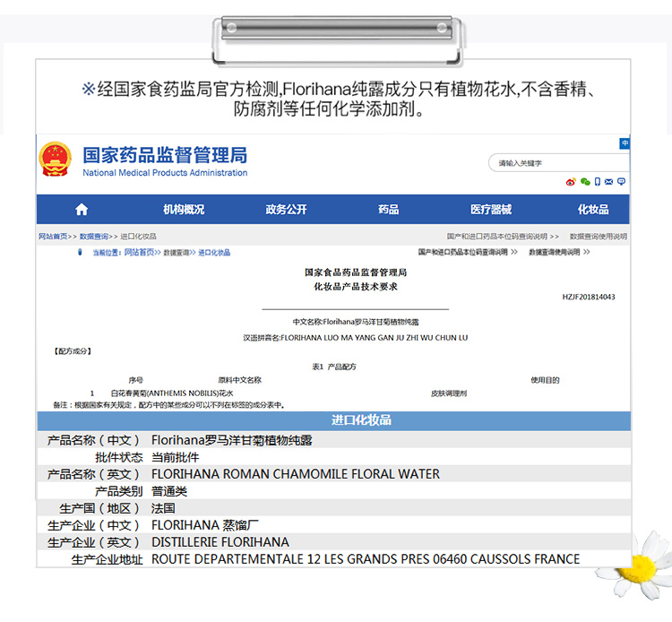This screenshot has height=622, width=672.
Task: Click 数据查询 in the top breadcrumb
Action: click(x=94, y=237)
